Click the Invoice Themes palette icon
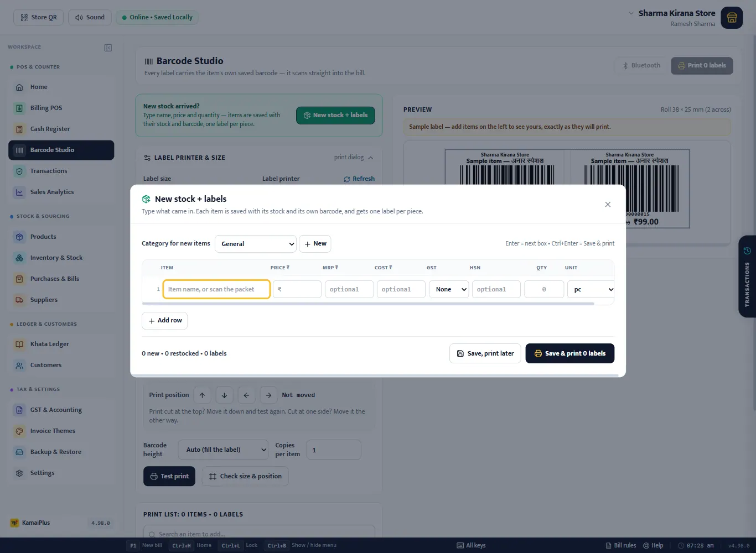 click(19, 431)
